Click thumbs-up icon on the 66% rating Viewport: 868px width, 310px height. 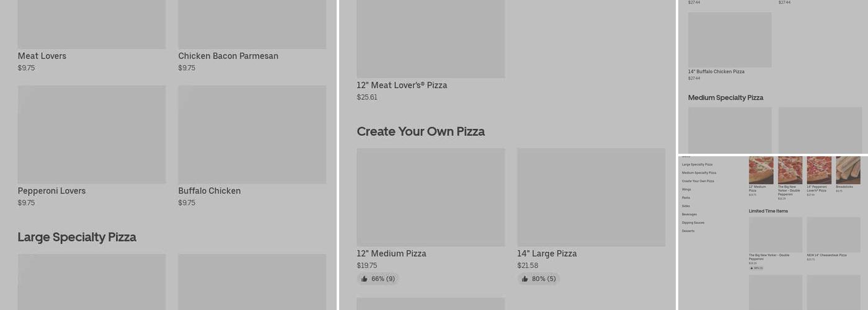pos(365,279)
